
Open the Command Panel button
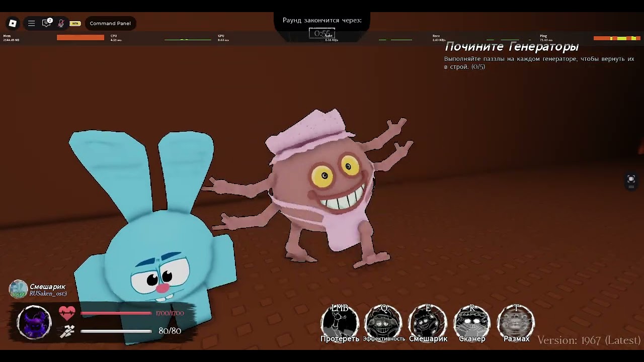110,24
